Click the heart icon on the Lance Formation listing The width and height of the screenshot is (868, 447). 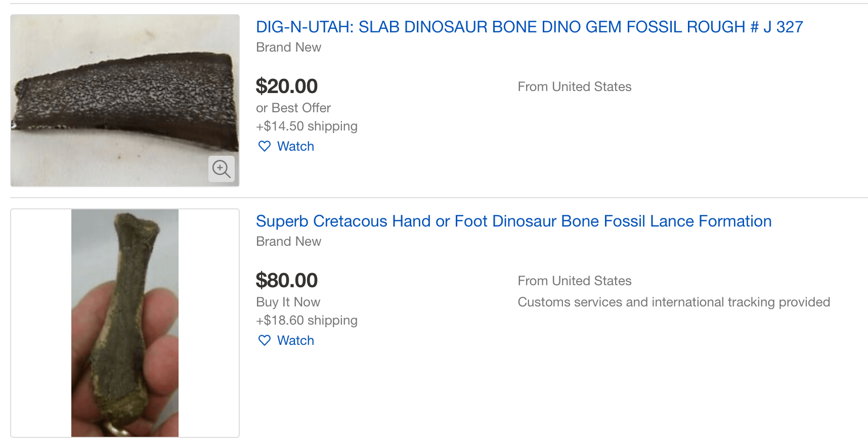coord(265,340)
